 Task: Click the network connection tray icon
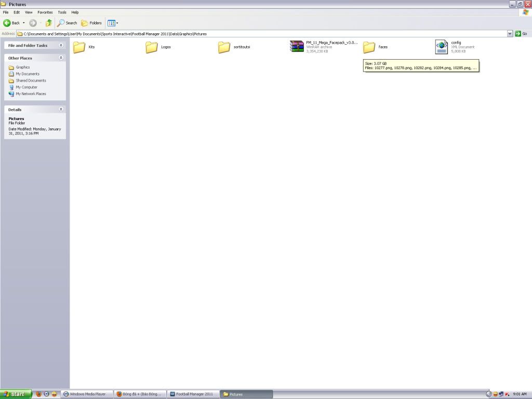point(501,394)
